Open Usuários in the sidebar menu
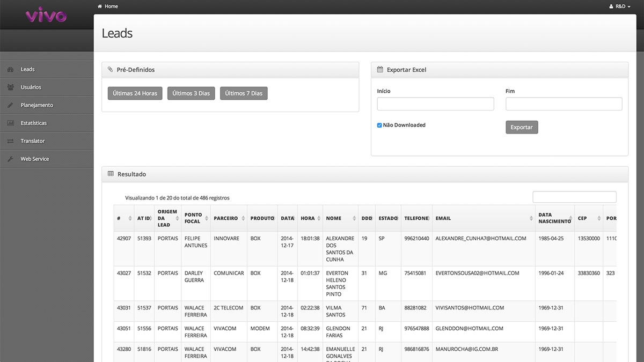The width and height of the screenshot is (644, 362). [47, 87]
